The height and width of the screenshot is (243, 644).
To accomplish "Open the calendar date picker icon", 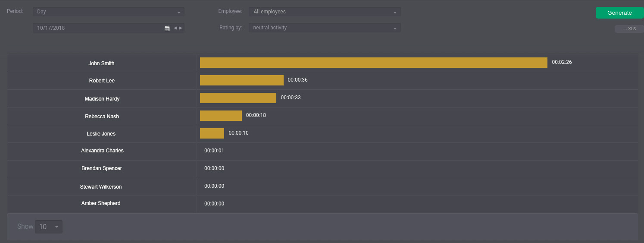I will click(x=167, y=28).
